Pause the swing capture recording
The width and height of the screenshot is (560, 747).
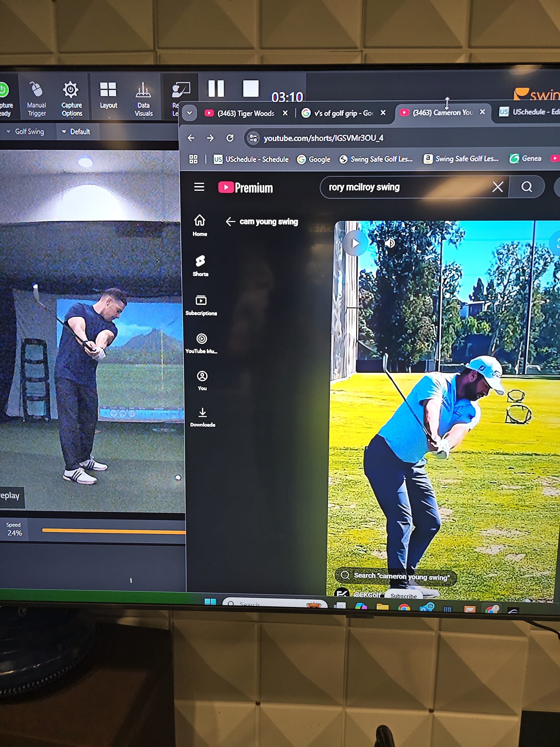tap(216, 88)
